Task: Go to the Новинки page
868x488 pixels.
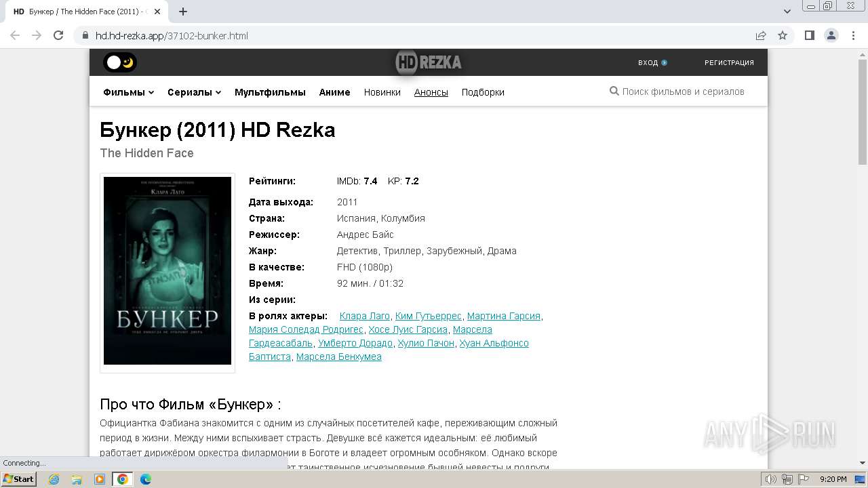Action: (x=382, y=92)
